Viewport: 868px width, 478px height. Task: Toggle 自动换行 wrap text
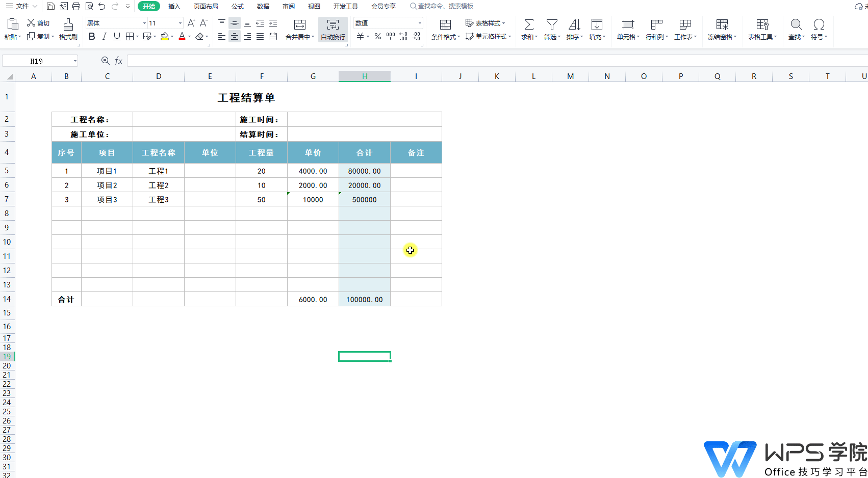(x=333, y=30)
